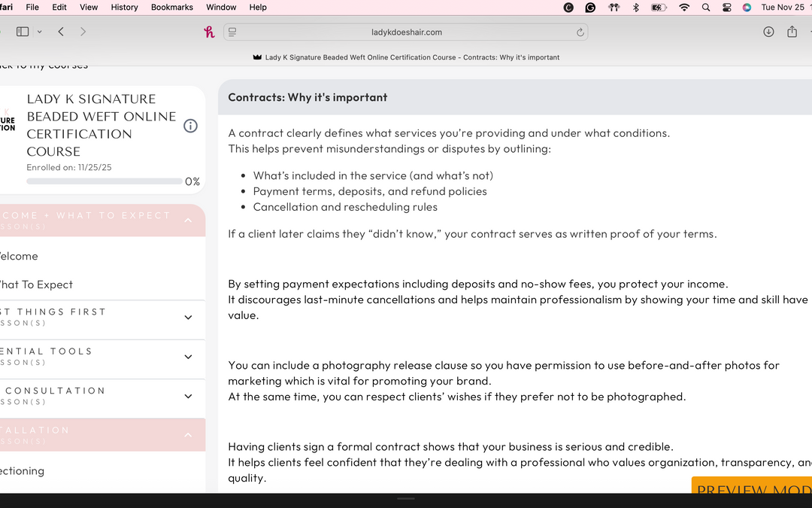Image resolution: width=812 pixels, height=508 pixels.
Task: Open Spotlight search magnifier in menu bar
Action: click(x=705, y=8)
